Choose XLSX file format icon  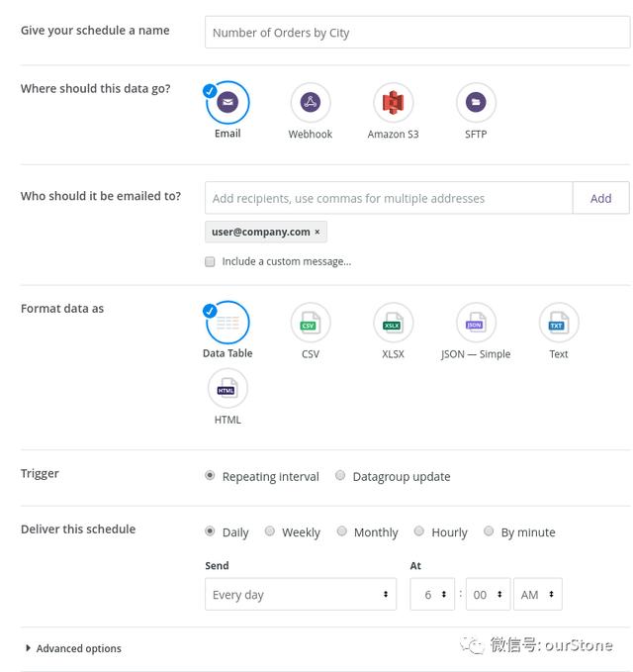[393, 323]
